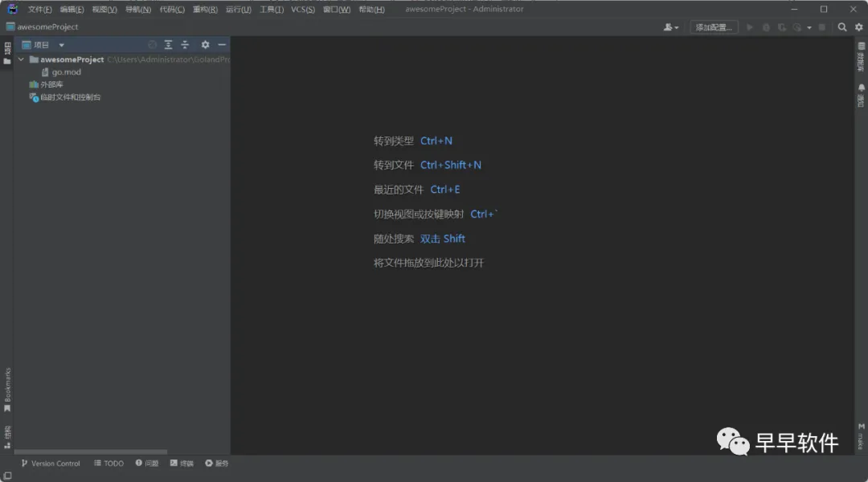868x482 pixels.
Task: Click the GoLand app logo icon
Action: (12, 9)
